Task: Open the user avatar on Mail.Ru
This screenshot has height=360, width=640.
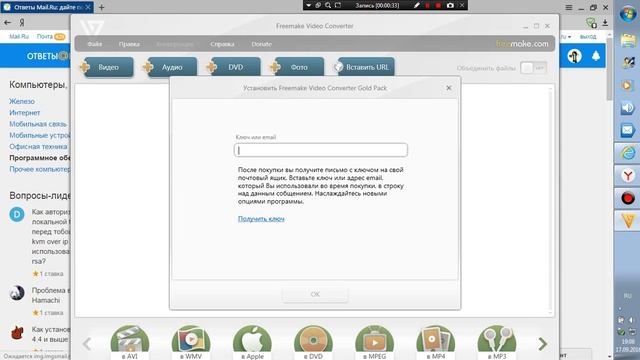Action: 574,56
